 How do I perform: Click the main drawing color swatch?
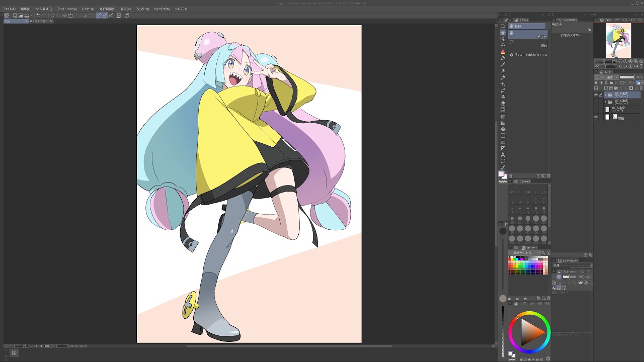501,174
